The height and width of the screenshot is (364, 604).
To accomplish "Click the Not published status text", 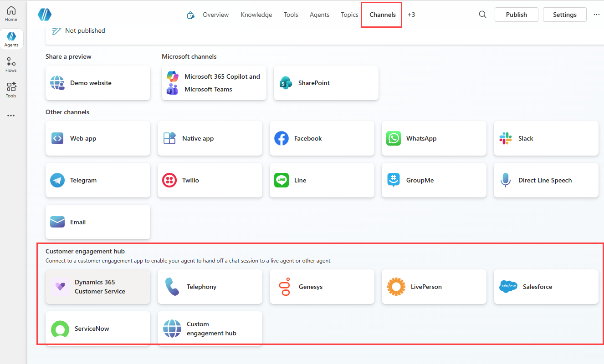I will [85, 30].
